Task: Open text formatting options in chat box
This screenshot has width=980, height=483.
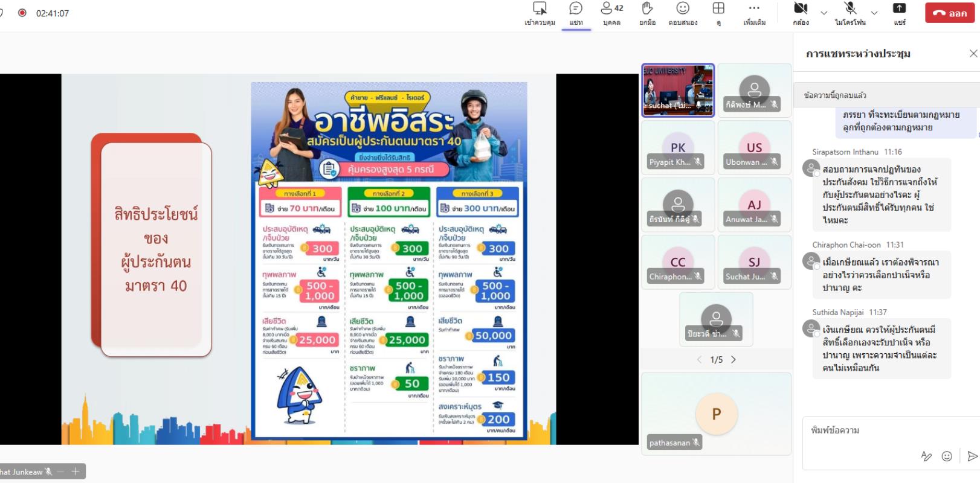Action: 926,456
